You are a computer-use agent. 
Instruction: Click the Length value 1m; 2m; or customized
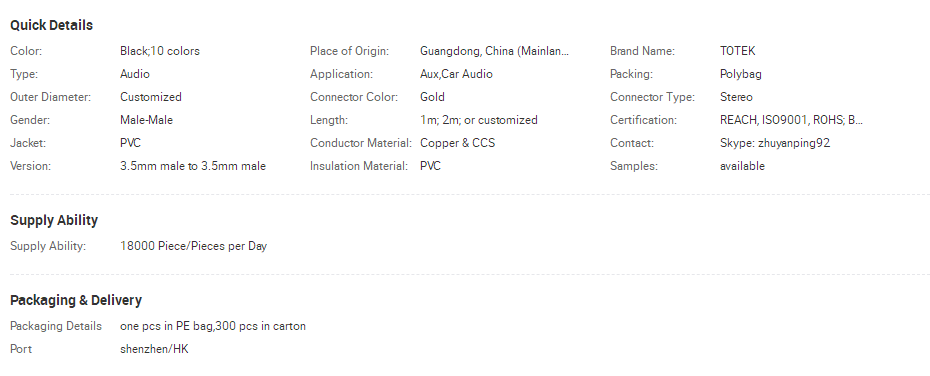click(479, 120)
